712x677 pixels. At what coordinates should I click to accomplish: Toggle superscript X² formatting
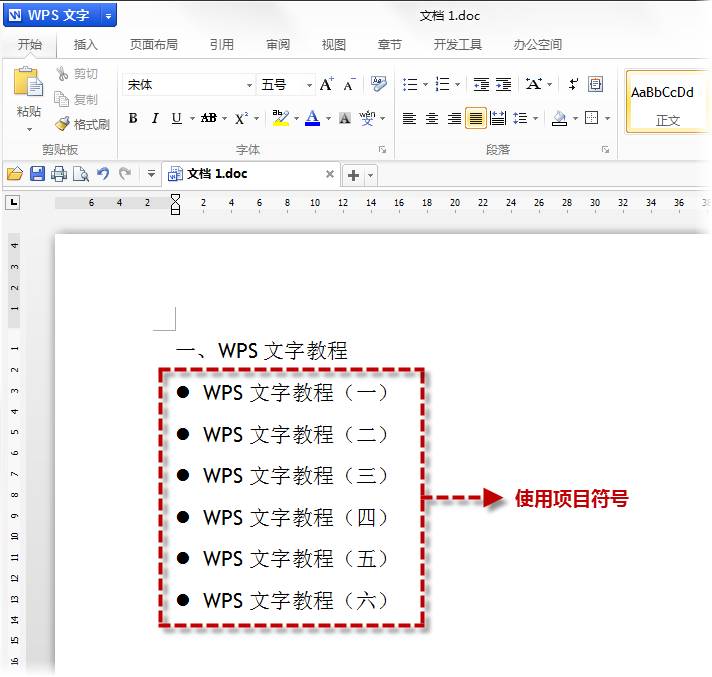coord(241,119)
